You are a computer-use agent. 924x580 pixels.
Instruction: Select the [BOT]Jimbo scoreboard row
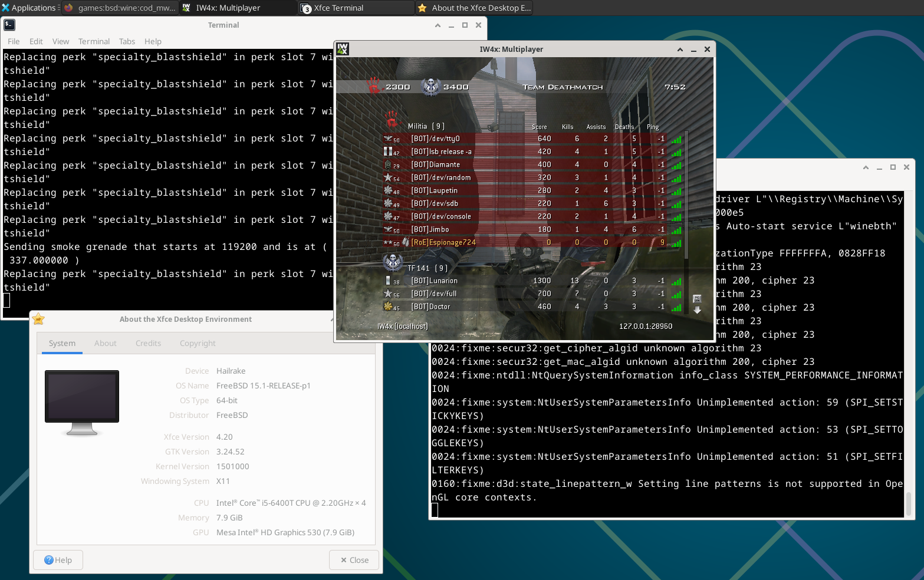click(x=532, y=229)
